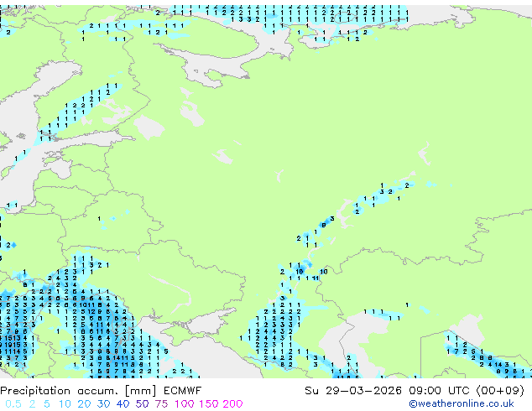Click the 20 mm legend value
The image size is (532, 411).
coord(84,404)
